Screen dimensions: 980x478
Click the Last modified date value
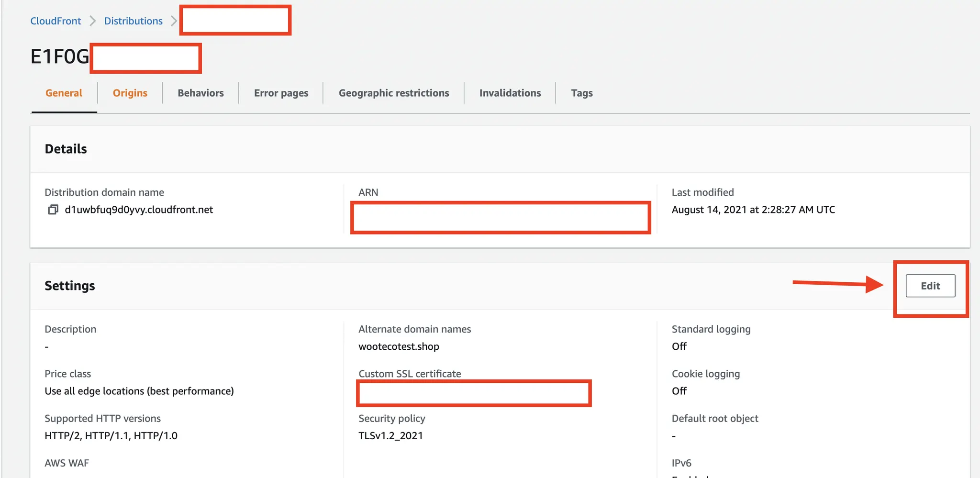click(x=753, y=210)
